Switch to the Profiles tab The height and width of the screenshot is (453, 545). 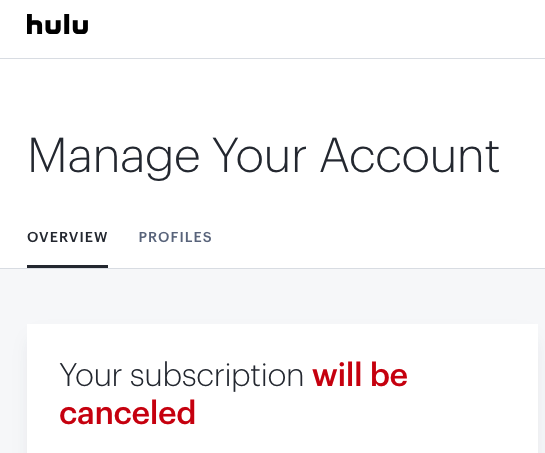[x=175, y=237]
